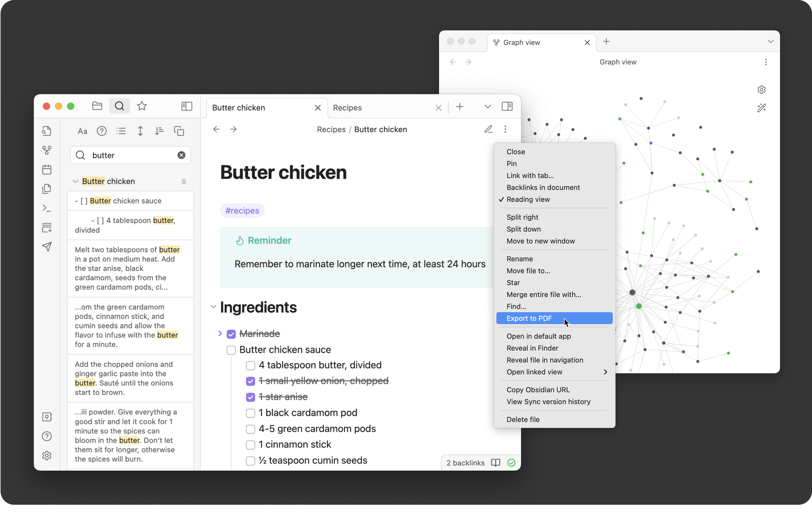Viewport: 812px width, 514px height.
Task: Uncheck the completed '1 star anise' item
Action: [251, 397]
